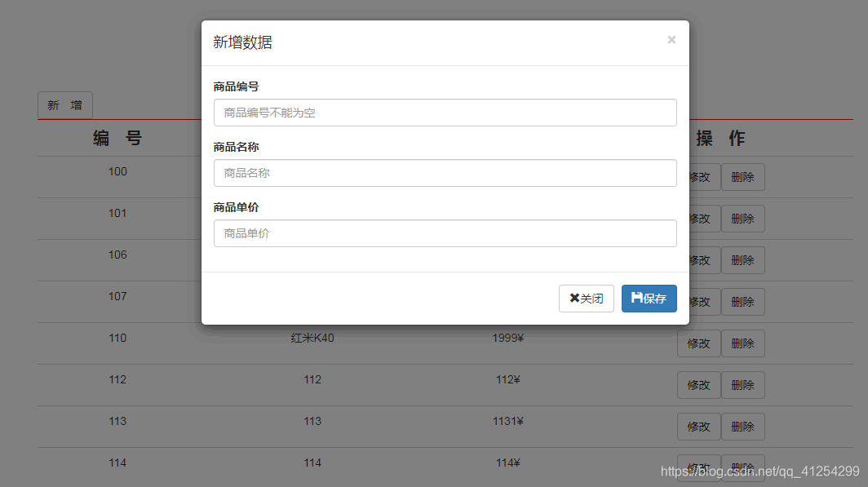The image size is (868, 487).
Task: Click the 114¥ price cell
Action: click(507, 463)
